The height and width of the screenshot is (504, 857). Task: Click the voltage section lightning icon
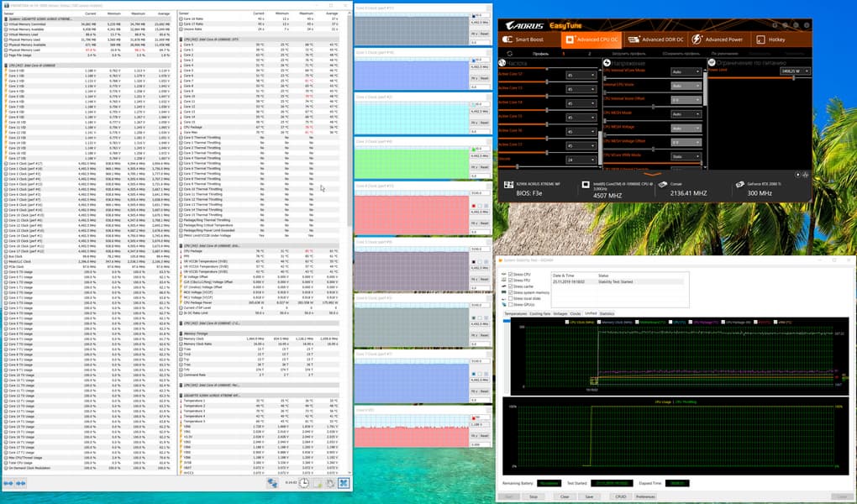(x=607, y=63)
